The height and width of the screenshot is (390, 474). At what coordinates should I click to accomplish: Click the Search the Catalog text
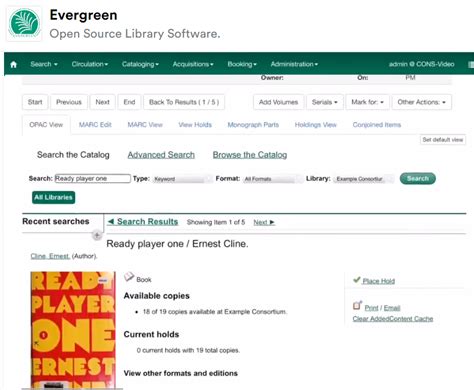pyautogui.click(x=73, y=155)
